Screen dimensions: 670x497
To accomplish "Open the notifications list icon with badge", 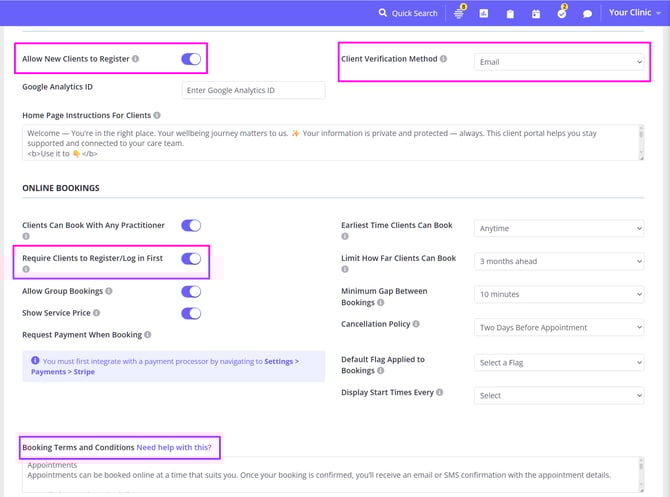I will [x=460, y=13].
